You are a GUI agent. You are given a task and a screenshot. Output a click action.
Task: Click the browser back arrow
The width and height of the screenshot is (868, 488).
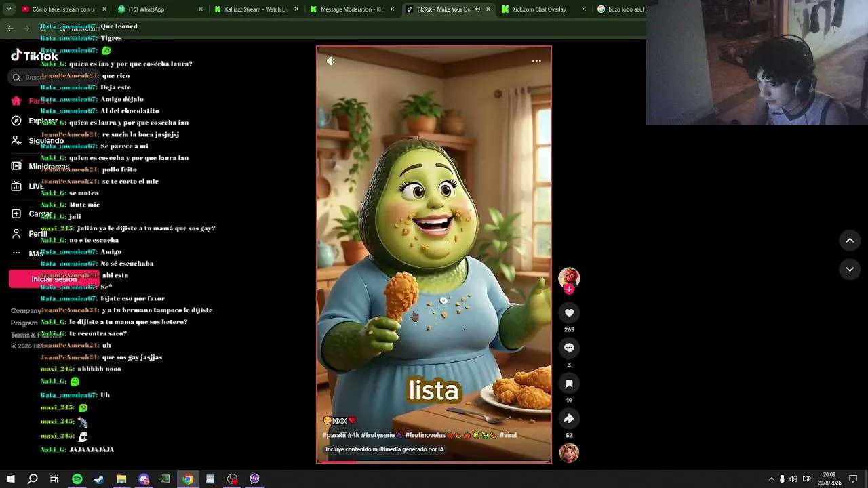(x=10, y=28)
